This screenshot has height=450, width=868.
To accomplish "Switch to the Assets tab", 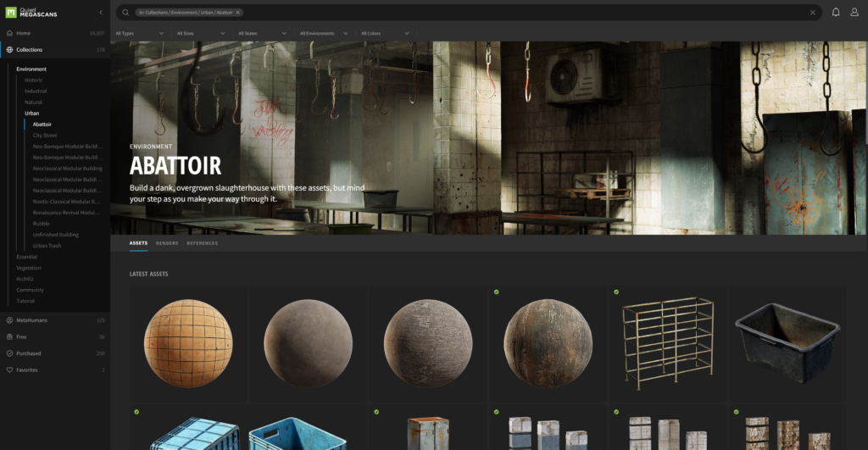I will [x=138, y=243].
